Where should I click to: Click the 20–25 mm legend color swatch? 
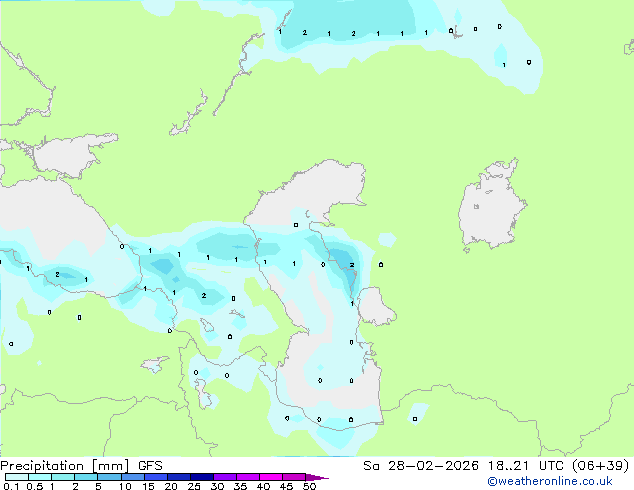click(x=179, y=477)
